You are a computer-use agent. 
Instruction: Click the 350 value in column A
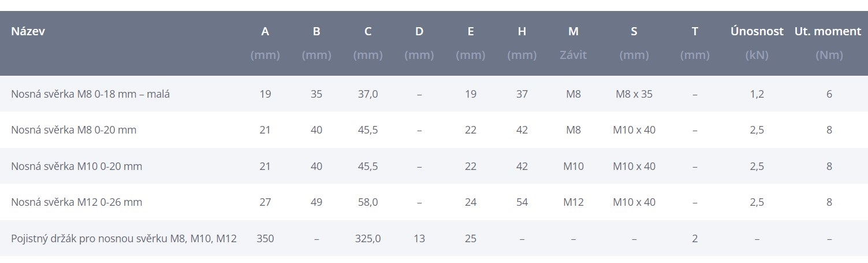point(265,238)
